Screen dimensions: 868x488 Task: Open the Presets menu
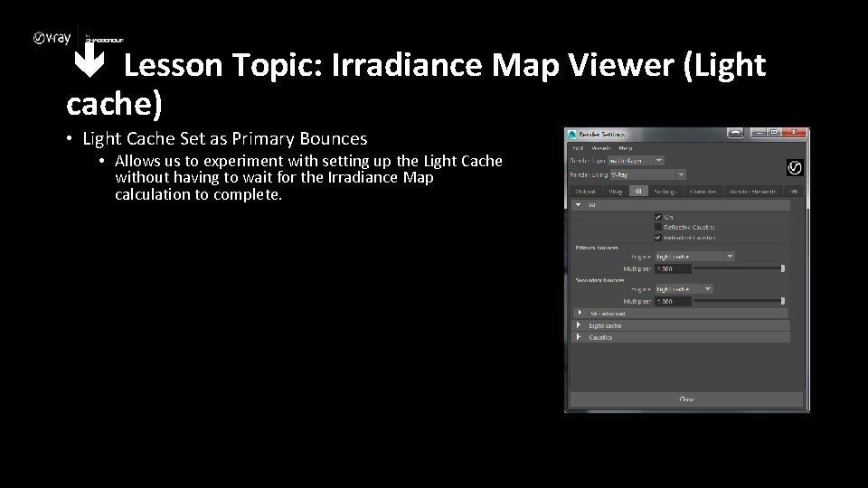pos(600,148)
